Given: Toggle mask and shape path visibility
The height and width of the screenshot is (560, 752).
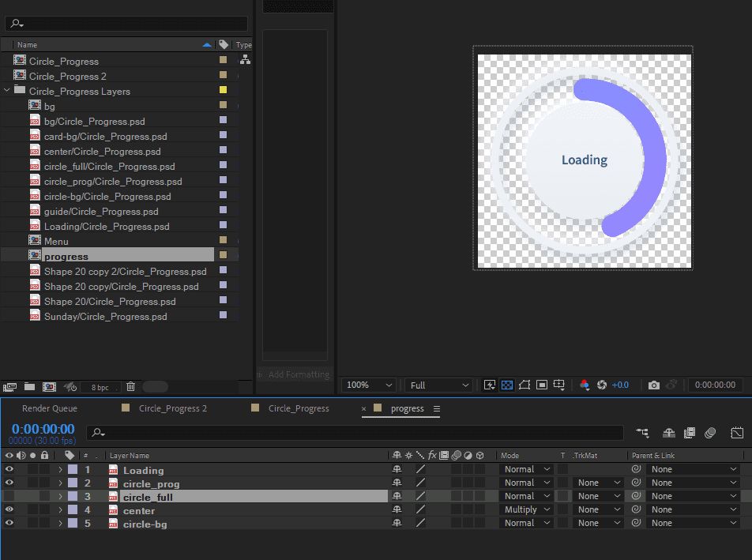Looking at the screenshot, I should click(525, 385).
